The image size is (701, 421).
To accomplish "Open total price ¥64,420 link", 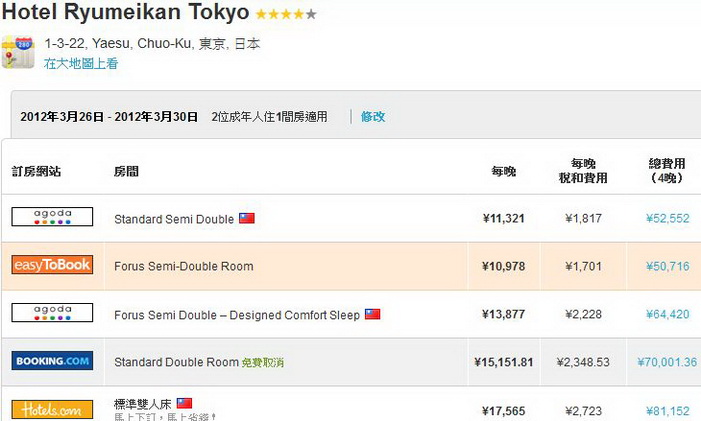I will click(667, 314).
